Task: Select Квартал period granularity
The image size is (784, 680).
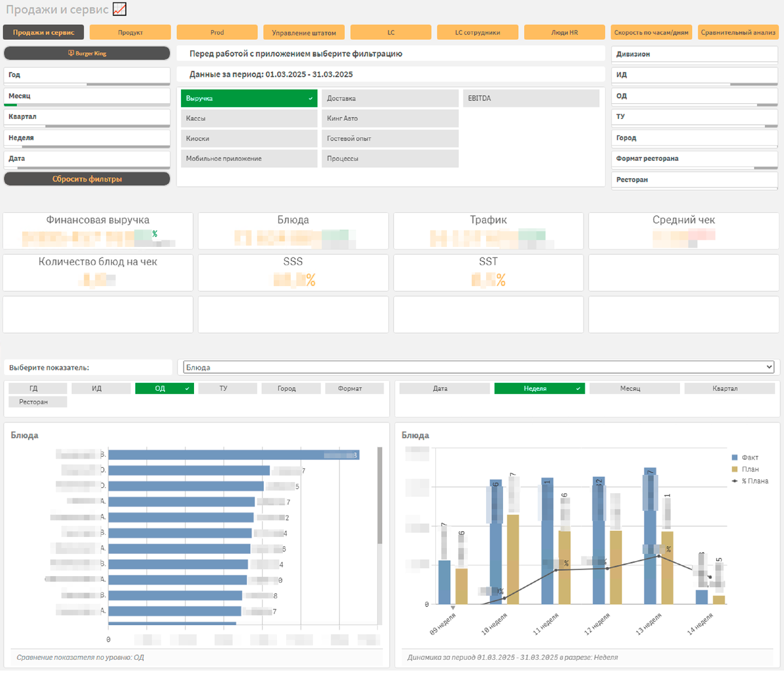Action: click(729, 388)
